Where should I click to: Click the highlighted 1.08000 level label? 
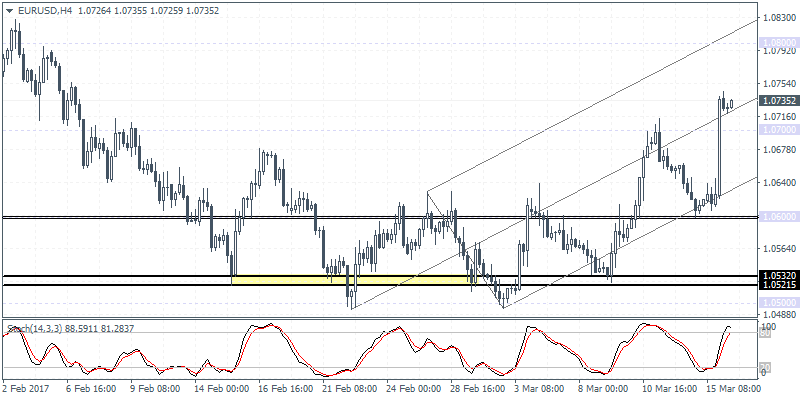[x=778, y=43]
